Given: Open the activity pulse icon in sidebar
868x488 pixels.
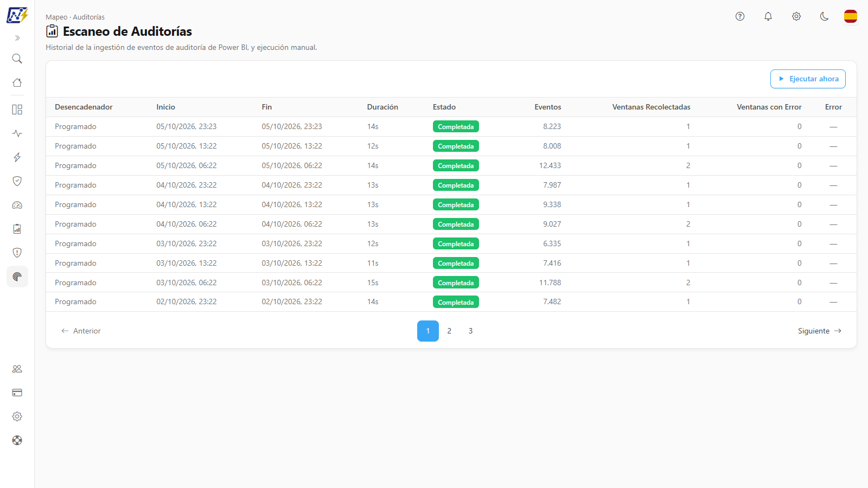Looking at the screenshot, I should click(17, 133).
